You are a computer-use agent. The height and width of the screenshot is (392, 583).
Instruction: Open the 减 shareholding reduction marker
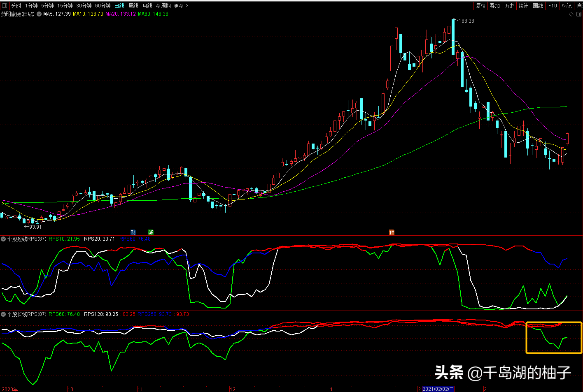point(151,232)
